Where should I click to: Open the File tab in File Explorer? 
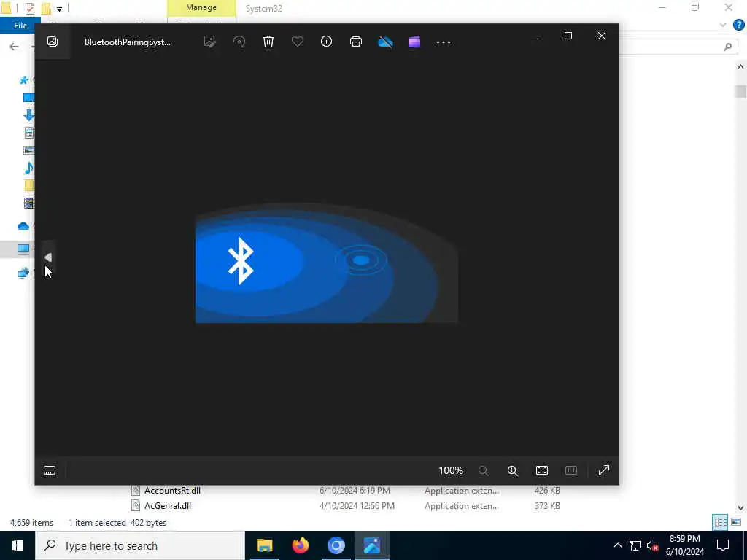tap(20, 26)
